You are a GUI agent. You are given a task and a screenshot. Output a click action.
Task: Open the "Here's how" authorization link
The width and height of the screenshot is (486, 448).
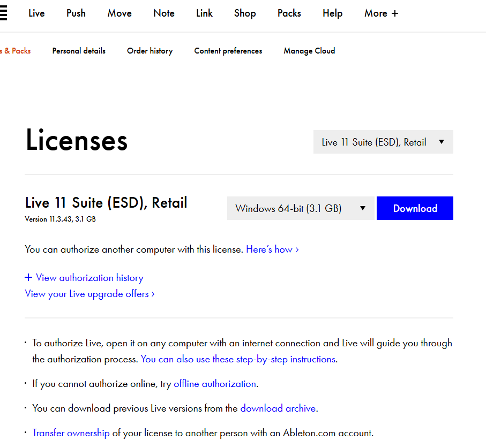click(270, 249)
